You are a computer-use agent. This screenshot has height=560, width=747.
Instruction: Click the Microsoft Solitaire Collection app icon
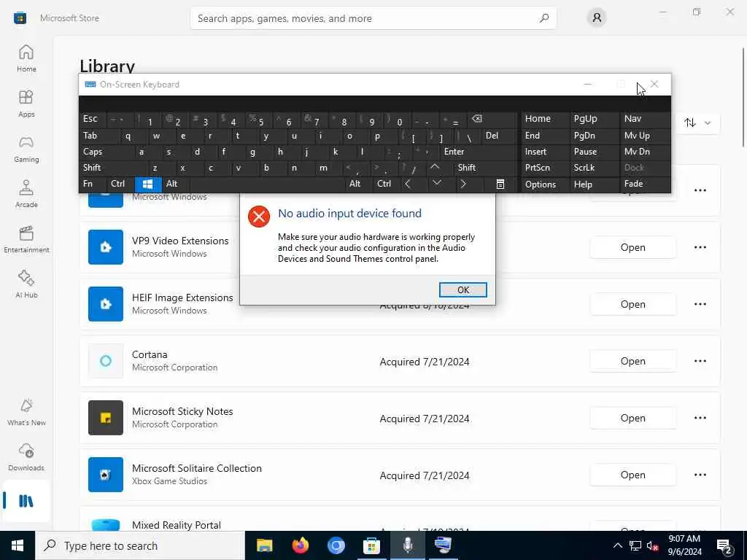[x=106, y=475]
